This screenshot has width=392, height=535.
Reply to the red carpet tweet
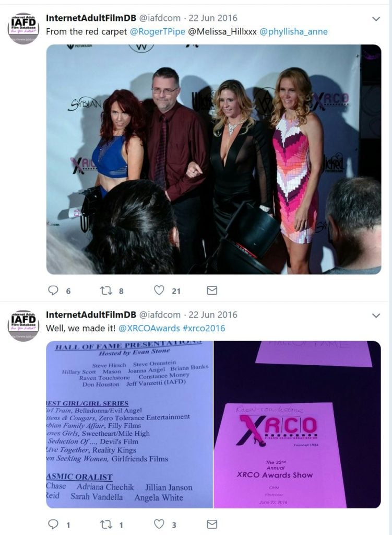click(x=53, y=290)
